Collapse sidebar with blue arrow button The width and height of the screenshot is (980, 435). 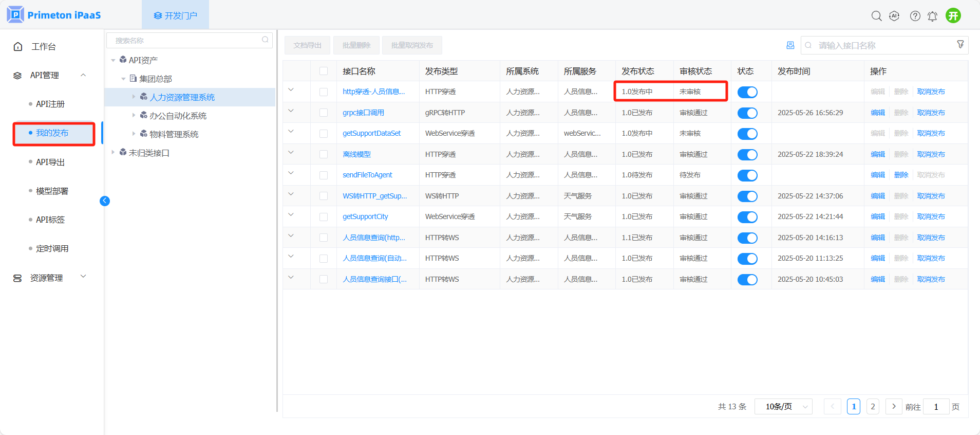point(105,201)
